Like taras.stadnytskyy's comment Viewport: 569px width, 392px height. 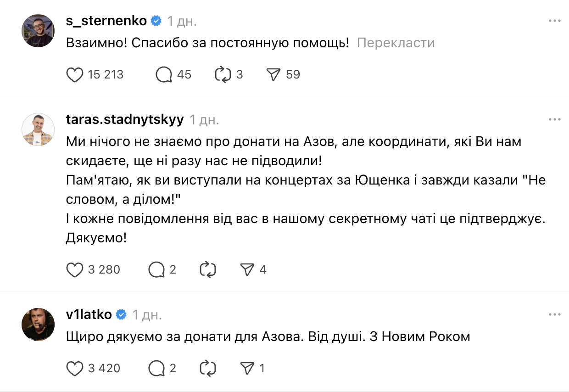click(x=75, y=269)
